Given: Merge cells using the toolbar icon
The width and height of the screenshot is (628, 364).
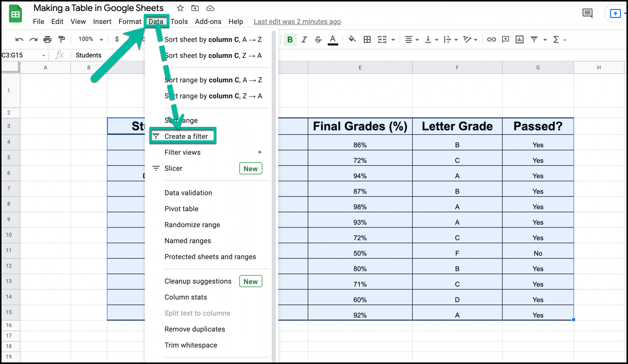Looking at the screenshot, I should coord(382,39).
